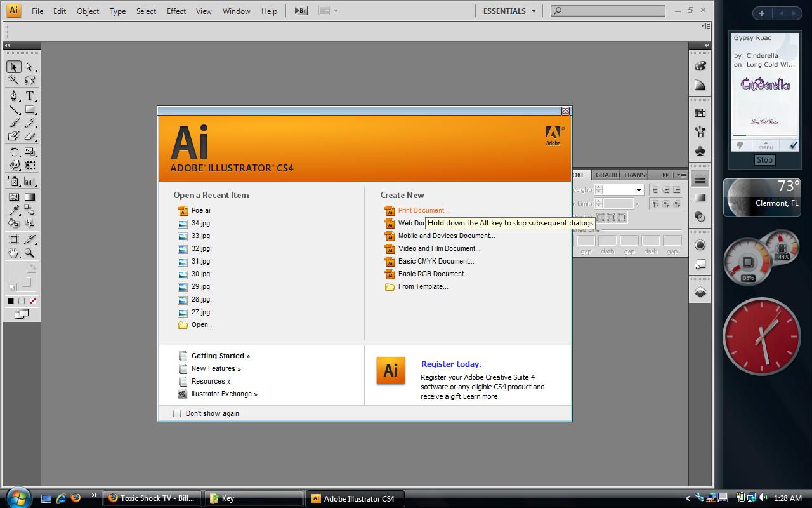812x508 pixels.
Task: Select the Eyedropper tool
Action: (13, 210)
